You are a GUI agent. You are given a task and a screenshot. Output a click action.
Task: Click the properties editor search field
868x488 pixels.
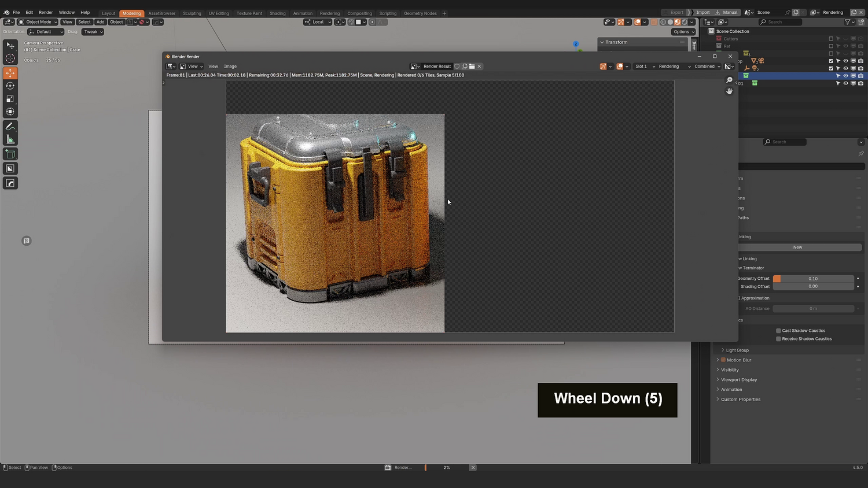point(785,142)
